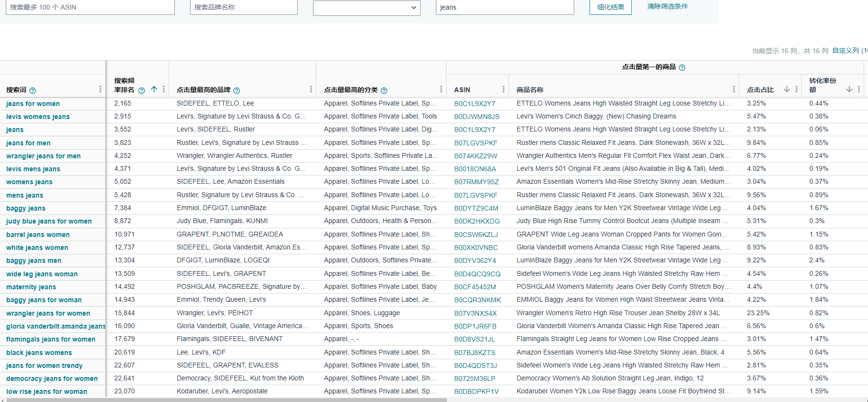Select 'Apparel, Shoes, Luggage' category cell
Viewport: 868px width, 402px height.
(362, 313)
